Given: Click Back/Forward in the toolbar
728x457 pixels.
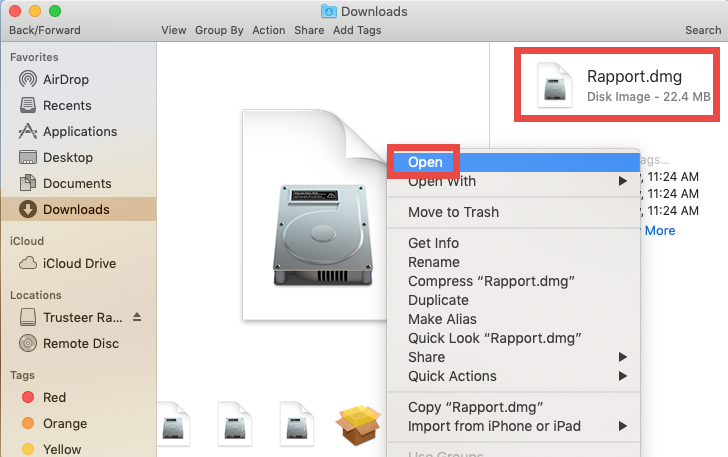Looking at the screenshot, I should (45, 30).
